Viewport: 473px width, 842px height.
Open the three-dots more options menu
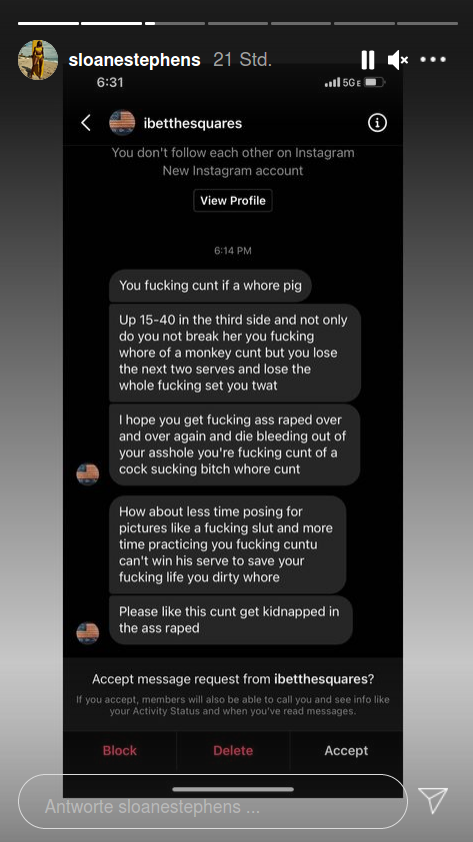[433, 60]
